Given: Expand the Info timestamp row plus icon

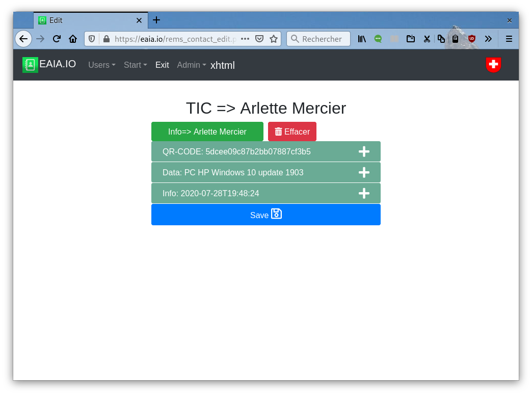Looking at the screenshot, I should 364,193.
